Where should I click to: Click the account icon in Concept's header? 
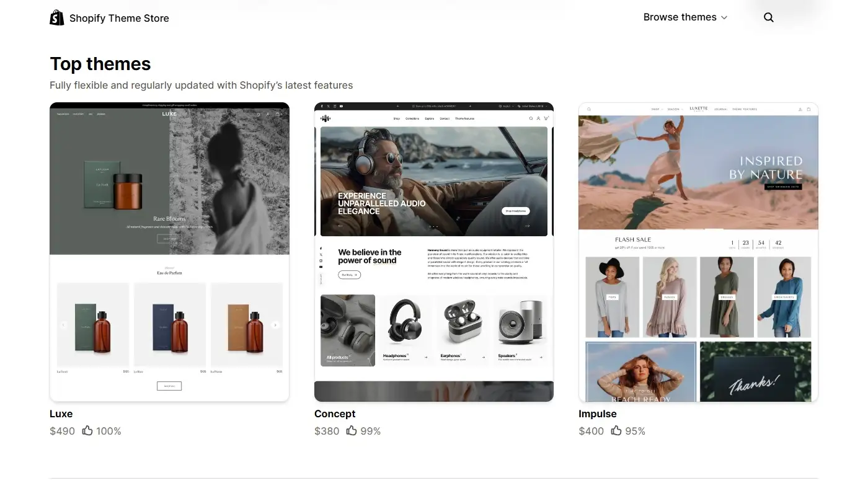[538, 118]
